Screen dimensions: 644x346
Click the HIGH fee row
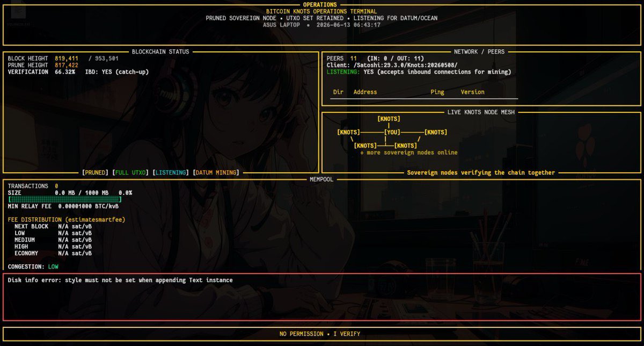pyautogui.click(x=53, y=247)
